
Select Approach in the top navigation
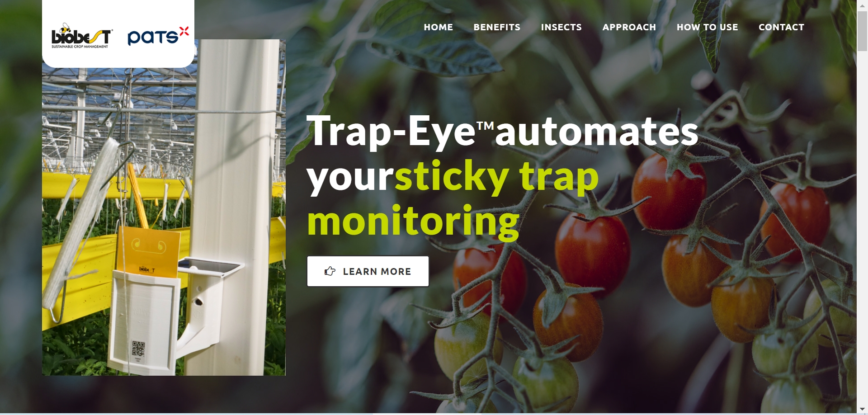[x=629, y=27]
